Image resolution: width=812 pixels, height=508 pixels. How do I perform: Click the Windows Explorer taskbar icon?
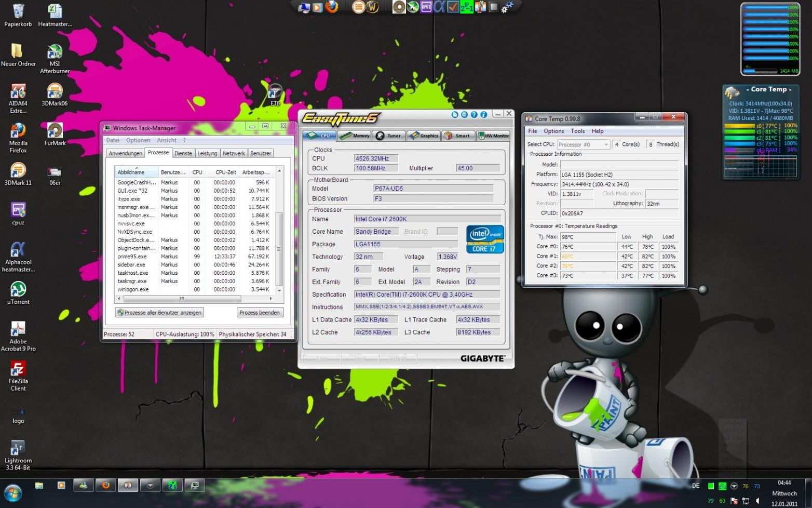(39, 486)
